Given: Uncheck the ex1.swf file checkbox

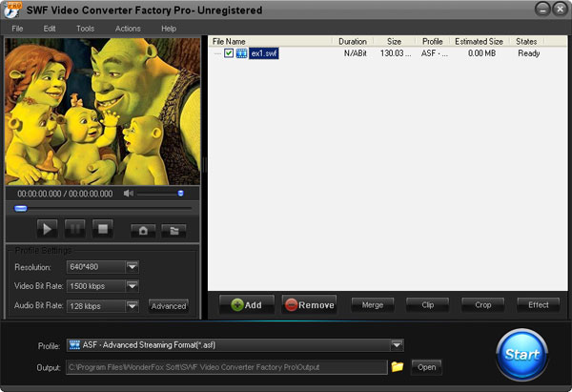Looking at the screenshot, I should coord(229,53).
